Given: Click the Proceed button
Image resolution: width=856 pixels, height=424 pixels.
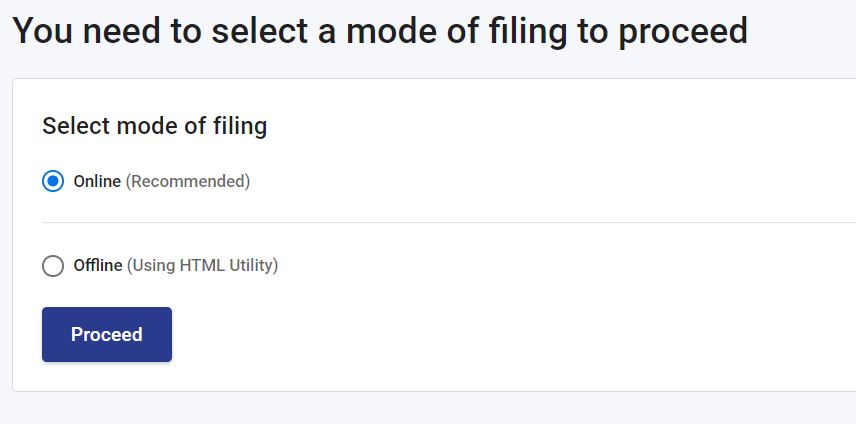Looking at the screenshot, I should (x=107, y=335).
